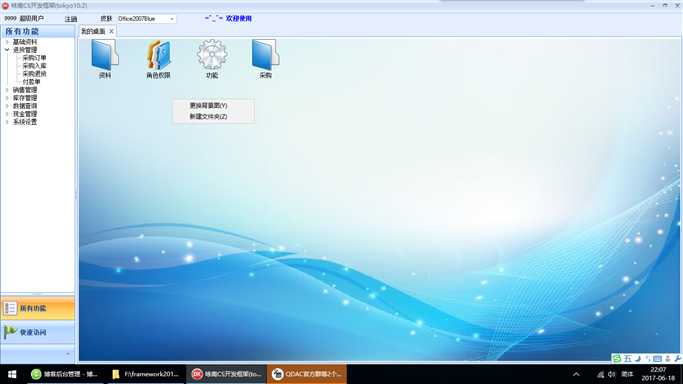Viewport: 683px width, 384px height.
Task: Expand the 系统设置 tree node
Action: [7, 122]
